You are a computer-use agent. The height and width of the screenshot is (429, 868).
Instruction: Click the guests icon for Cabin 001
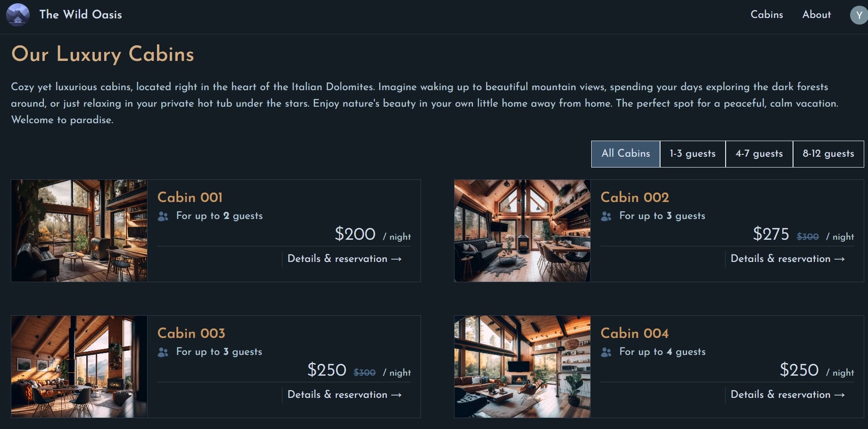pyautogui.click(x=163, y=216)
